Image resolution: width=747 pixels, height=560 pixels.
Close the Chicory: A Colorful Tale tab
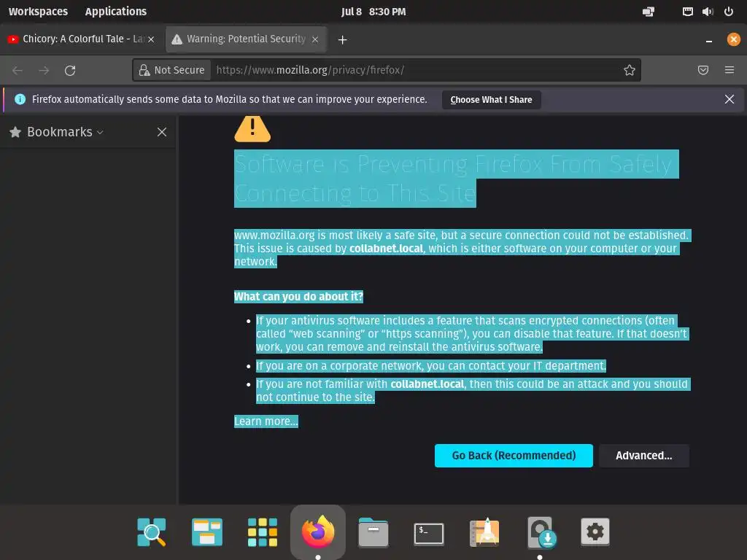[x=151, y=39]
